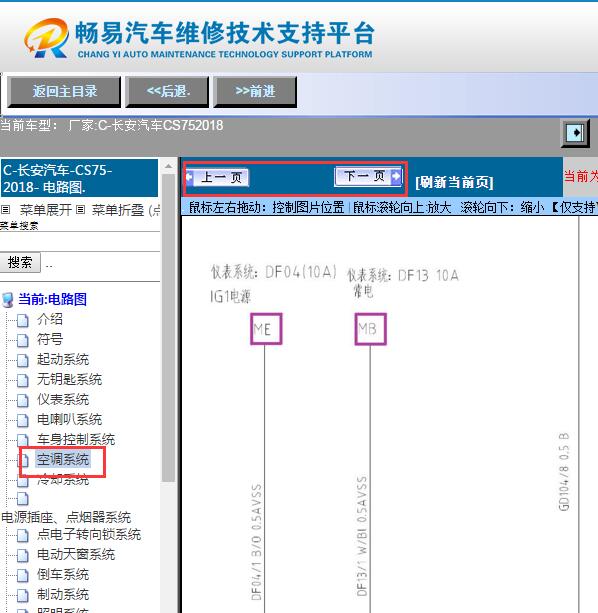Screen dimensions: 598x613
Task: Open the 车身控制系统 entry
Action: click(76, 439)
